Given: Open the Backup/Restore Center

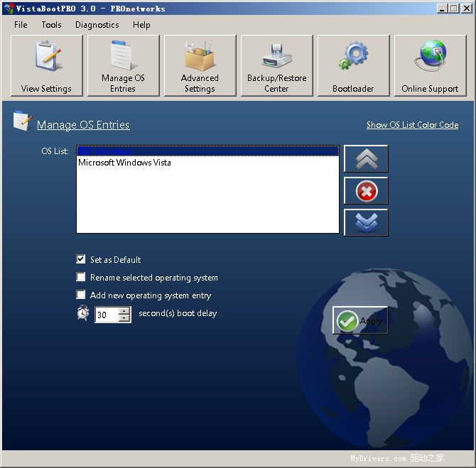Looking at the screenshot, I should click(276, 65).
